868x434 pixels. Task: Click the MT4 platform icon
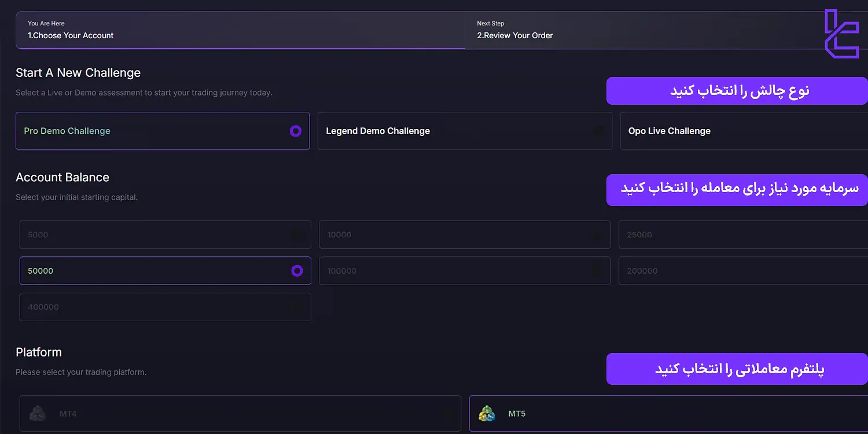point(38,414)
